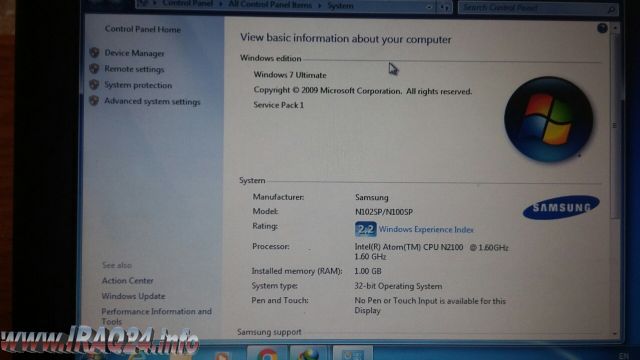640x360 pixels.
Task: Open Action Center under See also
Action: 128,281
